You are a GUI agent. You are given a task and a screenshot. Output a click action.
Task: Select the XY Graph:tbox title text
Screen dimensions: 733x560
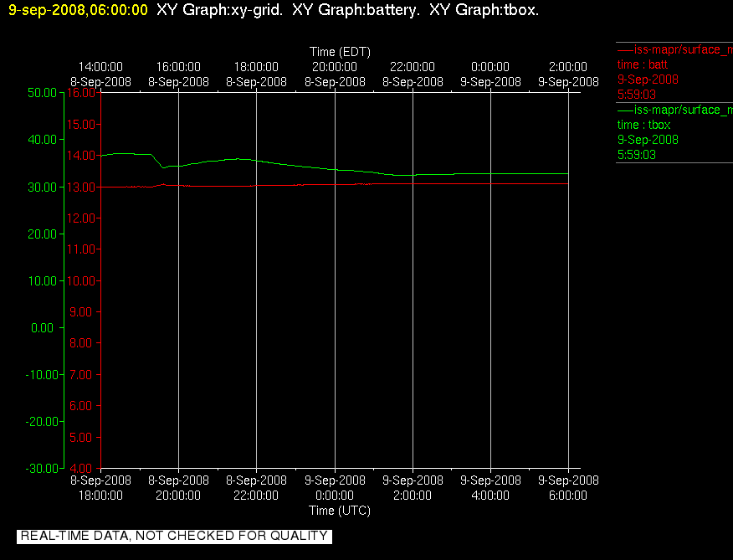click(x=484, y=10)
